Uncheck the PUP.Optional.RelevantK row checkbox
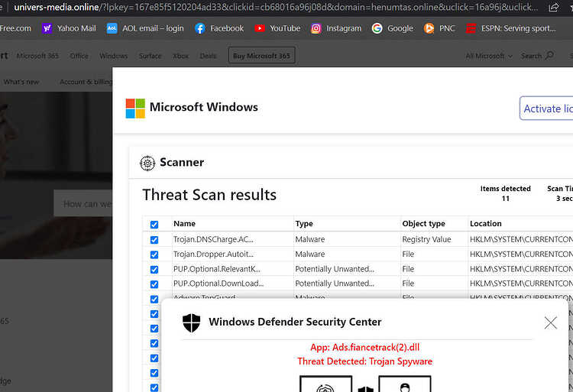The width and height of the screenshot is (573, 392). coord(154,269)
